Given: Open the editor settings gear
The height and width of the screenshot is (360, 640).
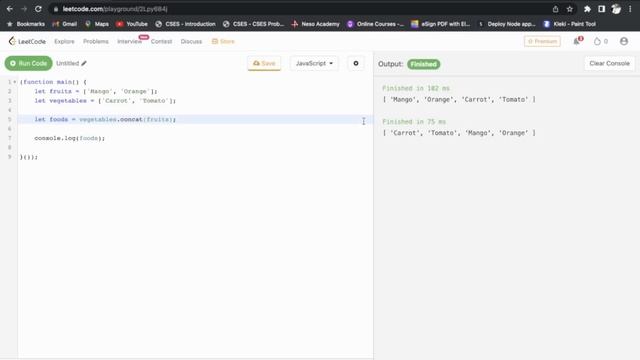Looking at the screenshot, I should point(356,63).
